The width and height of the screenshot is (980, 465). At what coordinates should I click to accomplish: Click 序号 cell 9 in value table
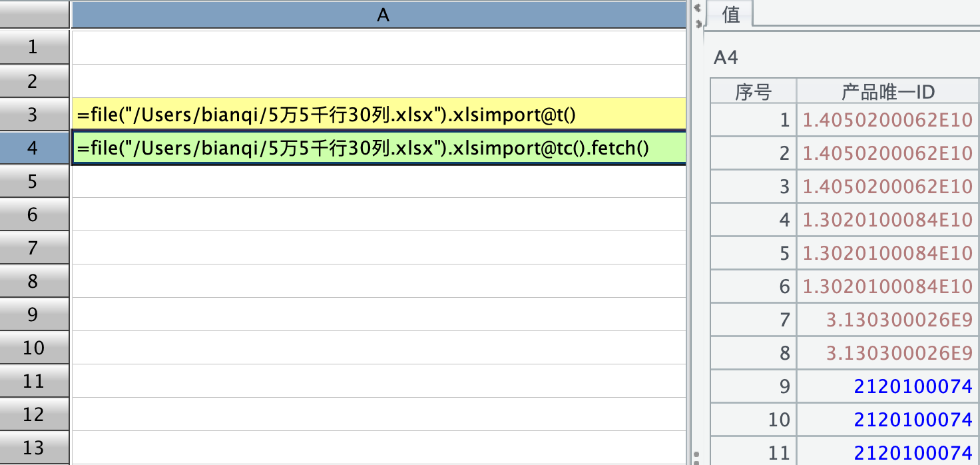(754, 386)
